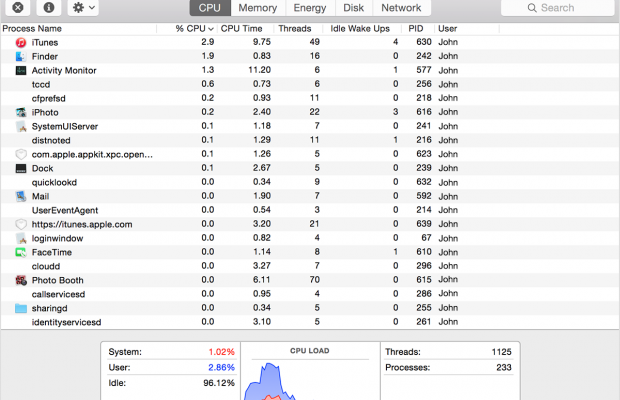The height and width of the screenshot is (400, 620).
Task: Click the inspect process info button
Action: click(49, 8)
